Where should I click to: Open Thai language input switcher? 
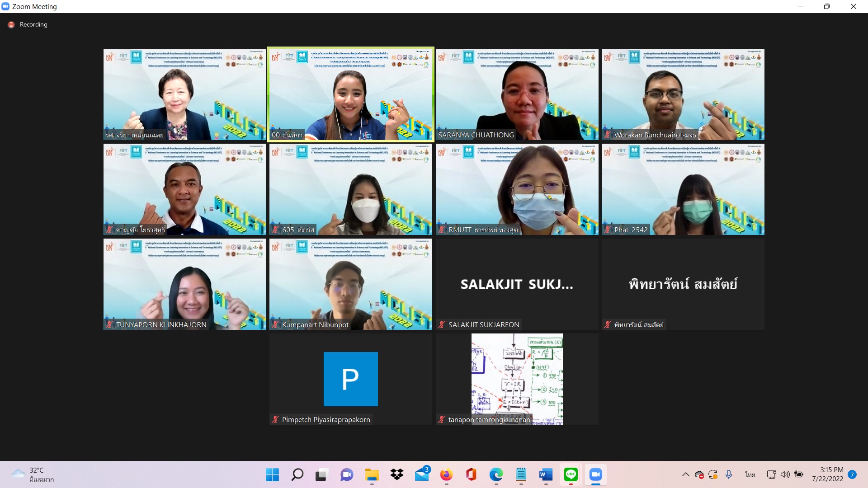[750, 474]
